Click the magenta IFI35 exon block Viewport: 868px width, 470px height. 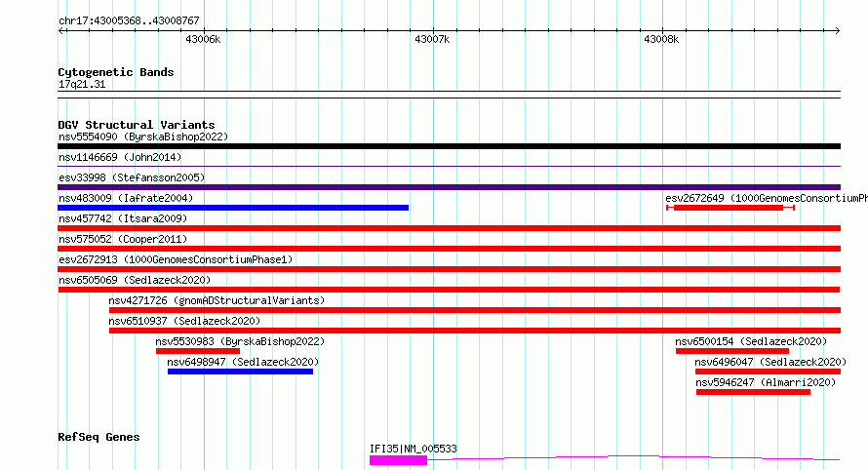click(x=398, y=460)
